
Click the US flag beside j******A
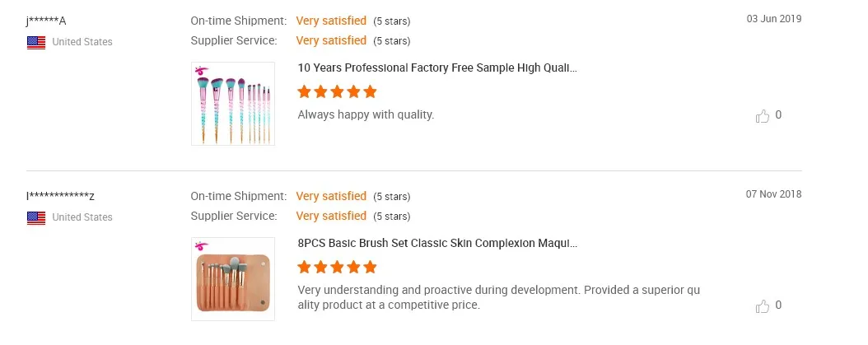click(36, 42)
